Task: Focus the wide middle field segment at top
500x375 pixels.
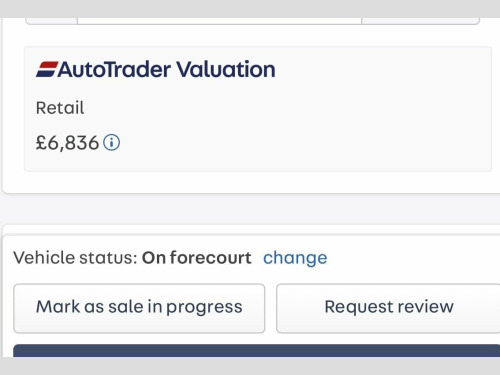Action: pyautogui.click(x=220, y=21)
